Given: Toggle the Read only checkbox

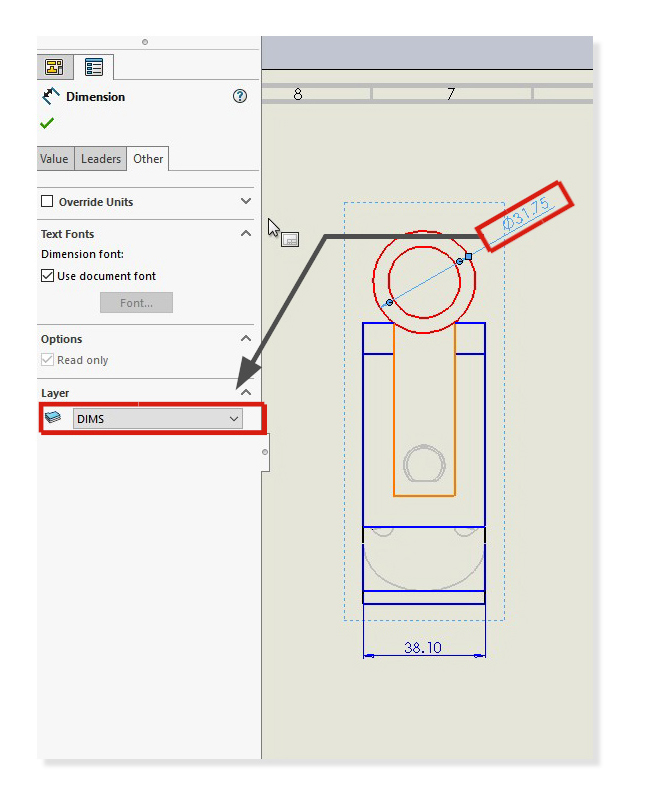Looking at the screenshot, I should tap(47, 360).
